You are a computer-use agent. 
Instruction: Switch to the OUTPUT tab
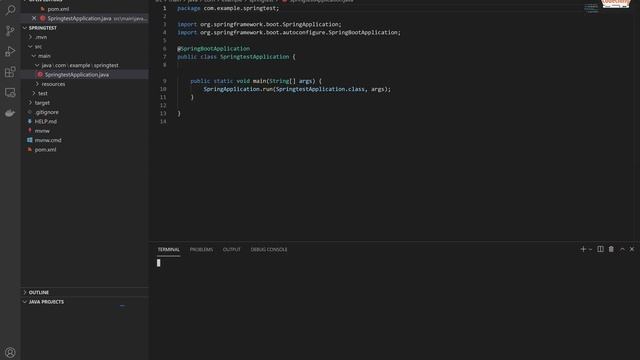tap(231, 249)
